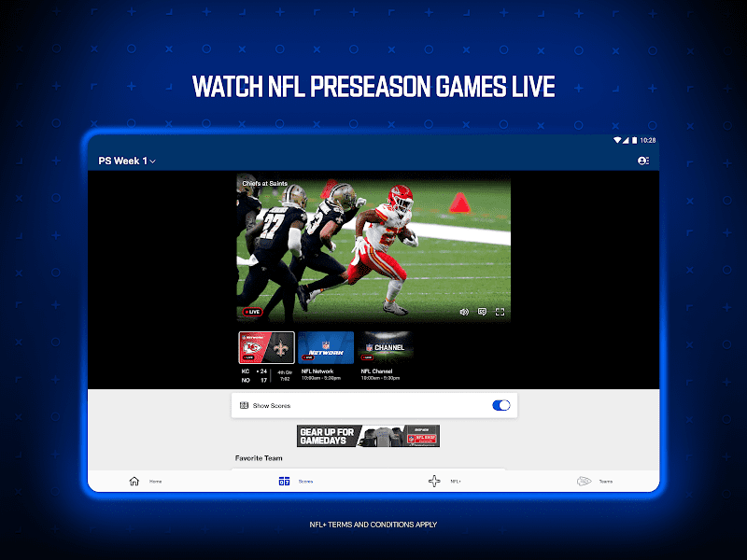Click the Wi-Fi status icon
This screenshot has width=747, height=560.
click(617, 140)
